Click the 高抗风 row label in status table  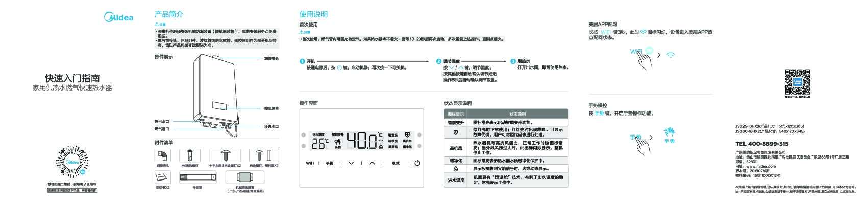coord(456,148)
